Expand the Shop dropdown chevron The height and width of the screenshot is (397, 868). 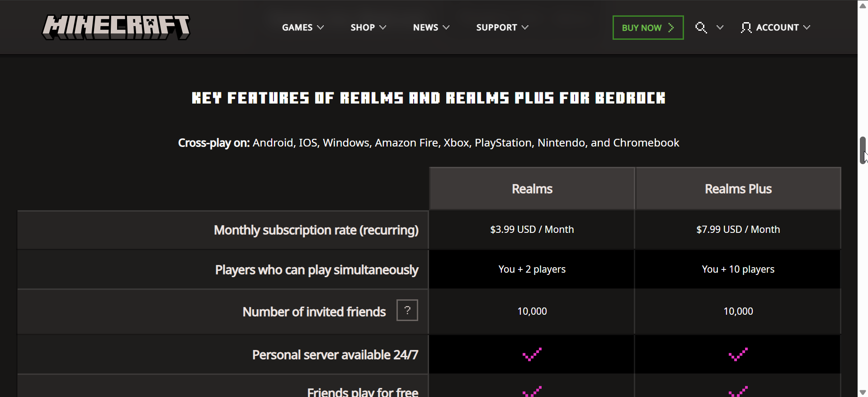383,28
